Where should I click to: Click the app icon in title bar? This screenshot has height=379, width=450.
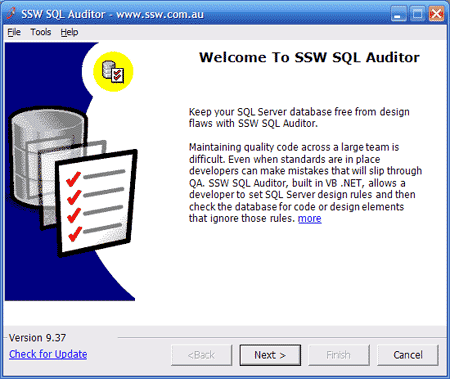[x=11, y=14]
